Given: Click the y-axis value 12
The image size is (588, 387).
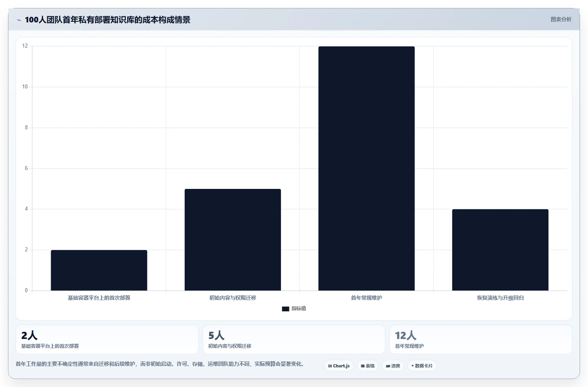Looking at the screenshot, I should [25, 46].
